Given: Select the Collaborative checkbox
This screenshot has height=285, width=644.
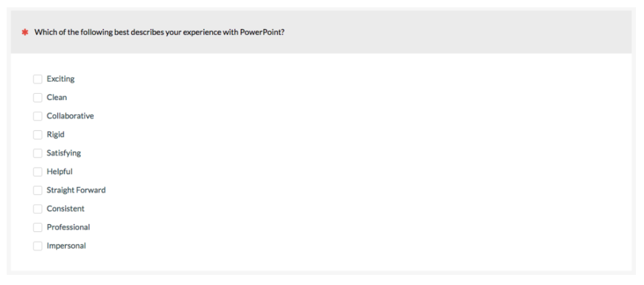Looking at the screenshot, I should pyautogui.click(x=38, y=116).
